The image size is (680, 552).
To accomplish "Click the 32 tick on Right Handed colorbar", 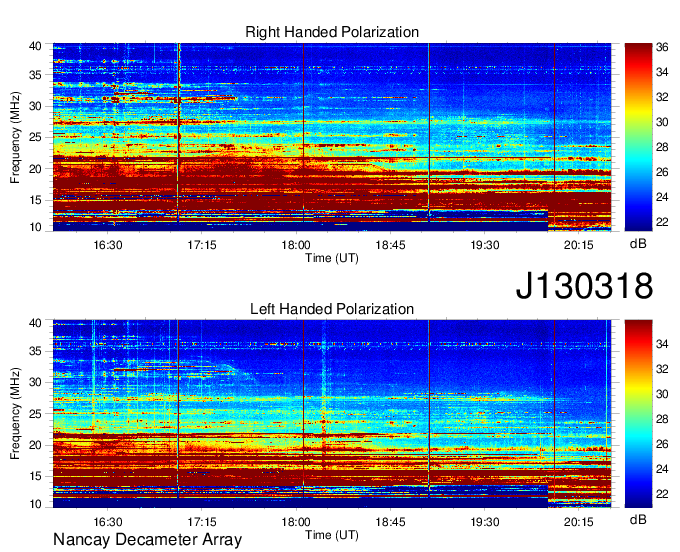I will point(662,97).
